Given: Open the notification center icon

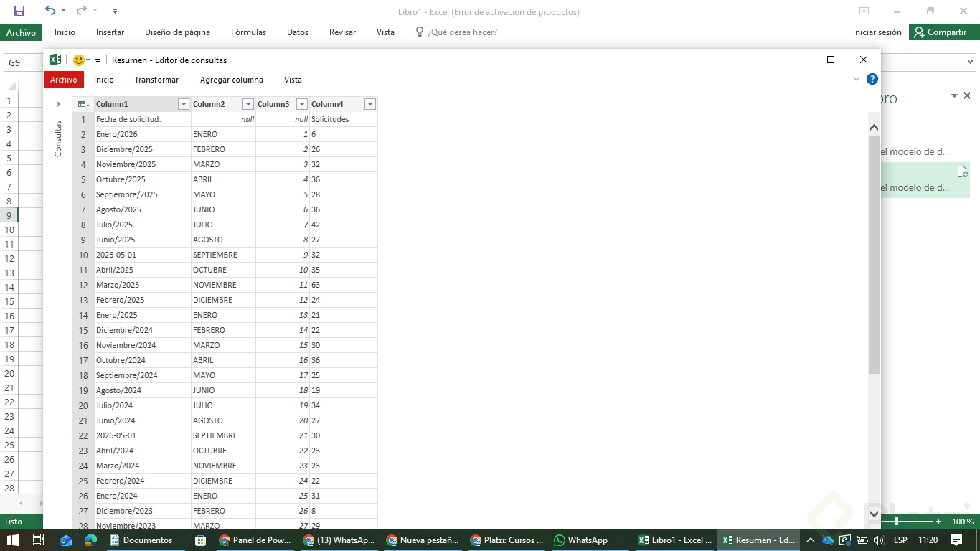Looking at the screenshot, I should click(956, 540).
